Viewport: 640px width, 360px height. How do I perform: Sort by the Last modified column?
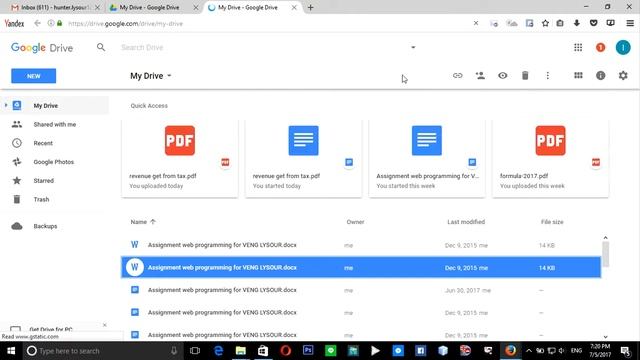pyautogui.click(x=466, y=222)
